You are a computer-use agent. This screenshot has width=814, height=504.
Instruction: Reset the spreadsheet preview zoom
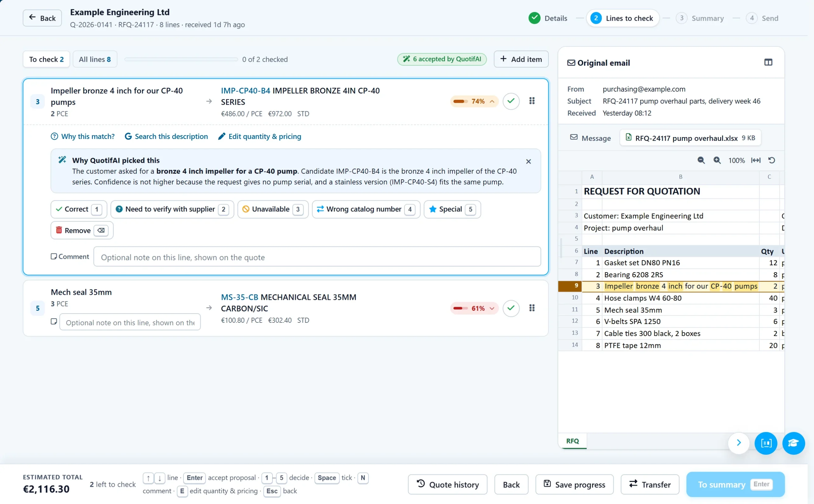pos(772,160)
